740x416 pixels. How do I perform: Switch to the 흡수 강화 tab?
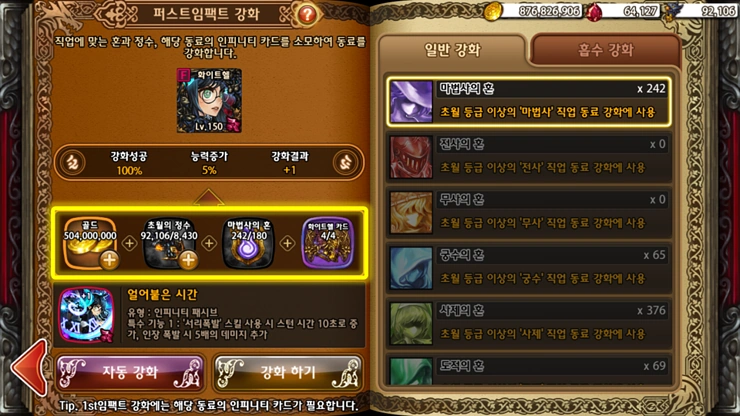coord(605,50)
